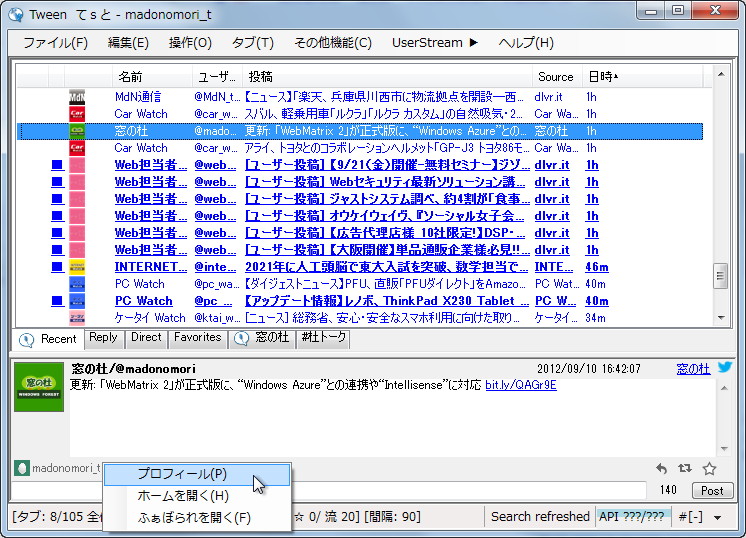Click the Twitter bird icon
The height and width of the screenshot is (538, 746).
click(725, 367)
